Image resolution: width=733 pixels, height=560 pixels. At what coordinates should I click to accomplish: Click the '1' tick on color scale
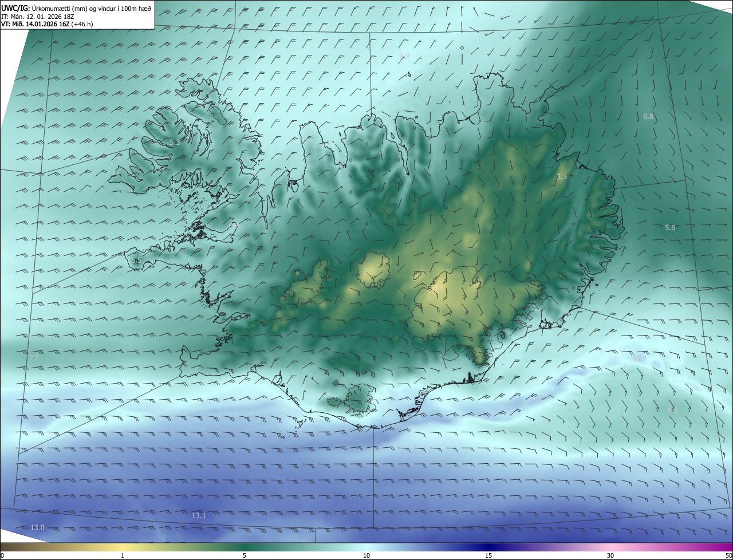pyautogui.click(x=123, y=555)
